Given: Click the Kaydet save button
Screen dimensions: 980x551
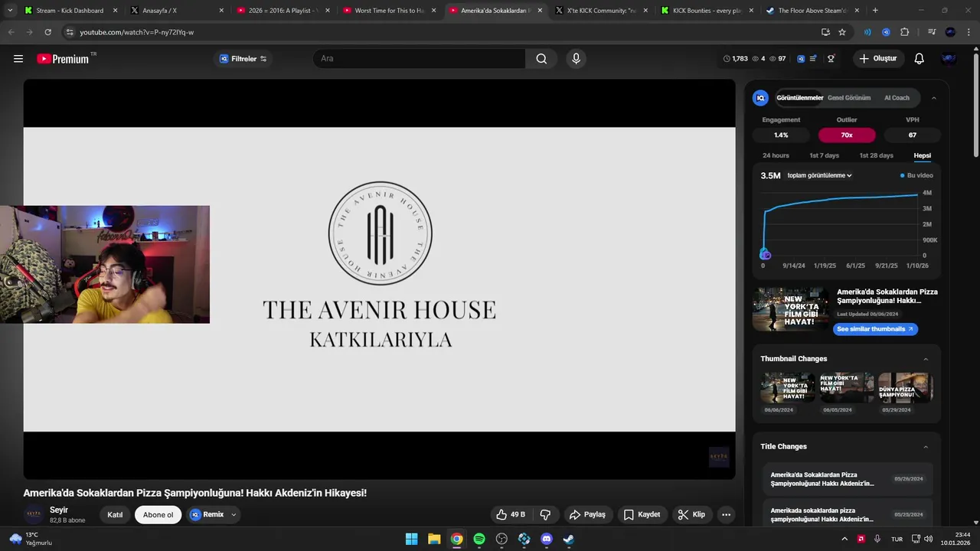Looking at the screenshot, I should point(642,514).
